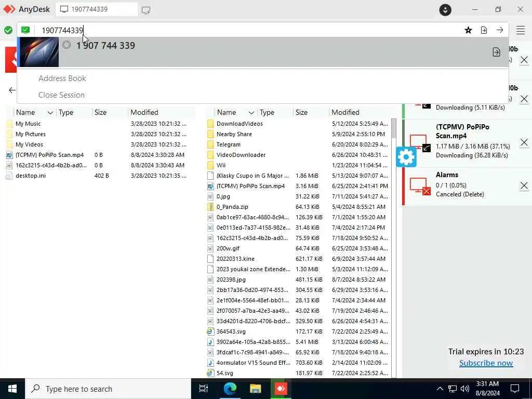Go back with the left arrow icon
532x399 pixels.
[x=12, y=90]
